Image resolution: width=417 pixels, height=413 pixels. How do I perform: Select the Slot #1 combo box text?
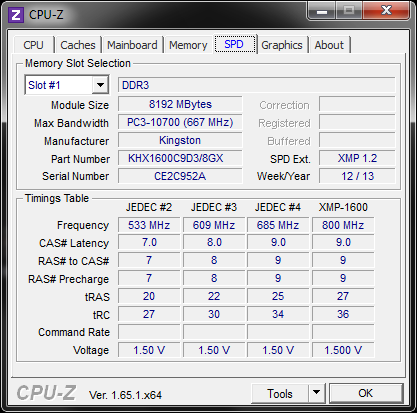[x=44, y=85]
